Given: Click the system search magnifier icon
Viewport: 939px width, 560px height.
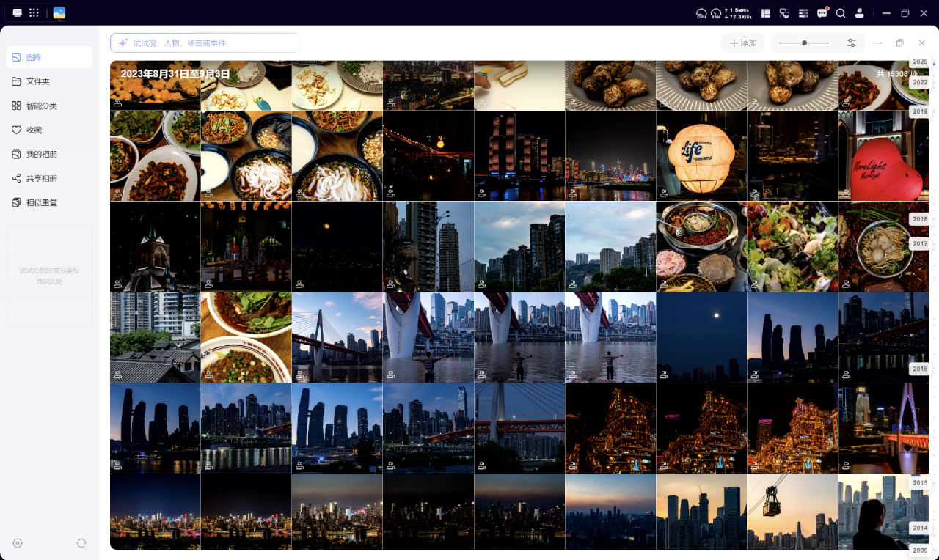Looking at the screenshot, I should click(841, 13).
